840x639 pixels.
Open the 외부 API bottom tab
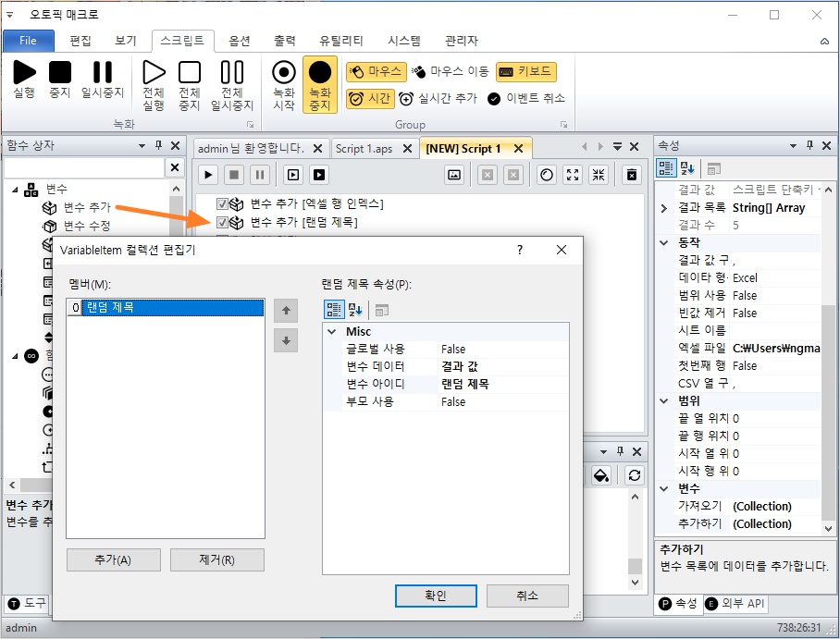735,604
